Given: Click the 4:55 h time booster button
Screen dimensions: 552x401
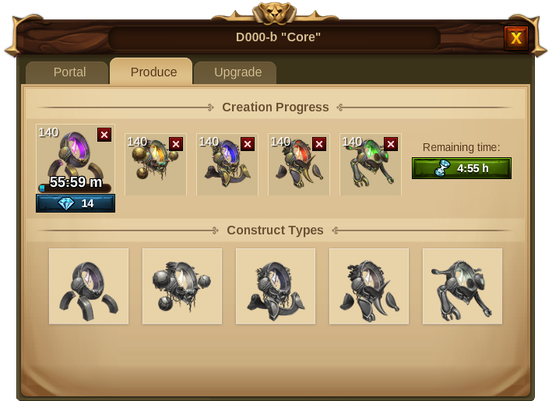Looking at the screenshot, I should tap(462, 168).
